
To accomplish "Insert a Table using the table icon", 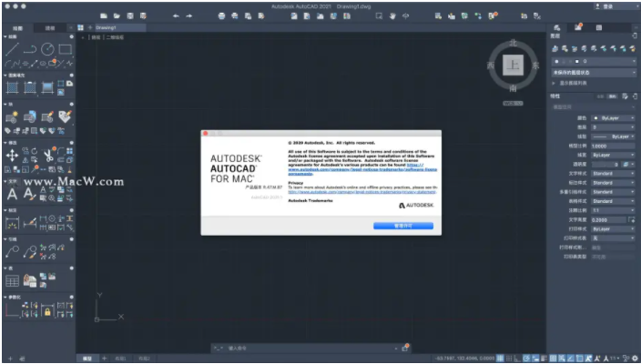I will 12,280.
